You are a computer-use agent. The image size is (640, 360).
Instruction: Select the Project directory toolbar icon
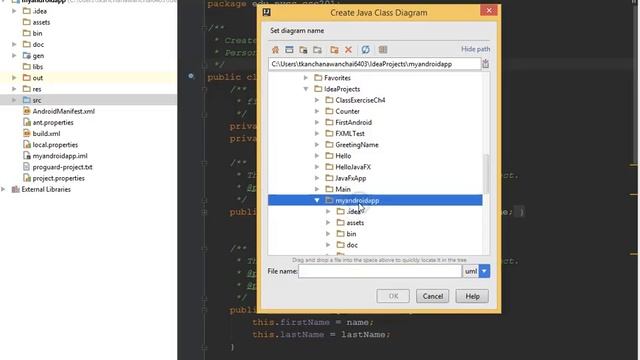[x=303, y=50]
